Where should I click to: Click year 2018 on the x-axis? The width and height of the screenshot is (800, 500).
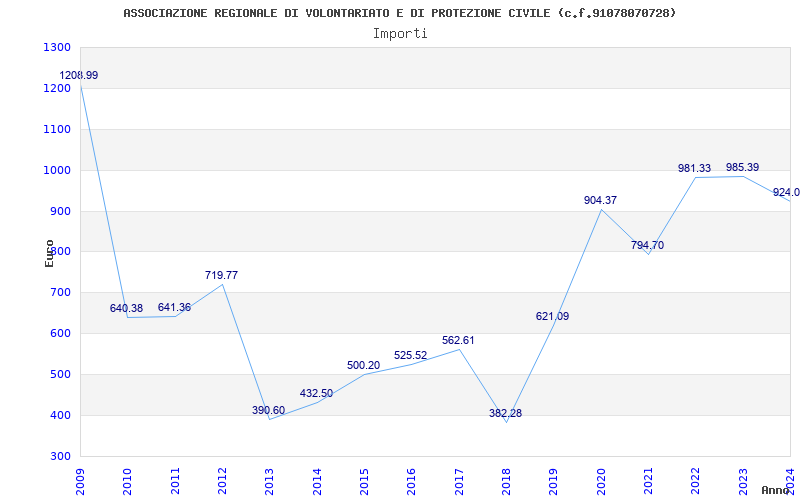507,482
